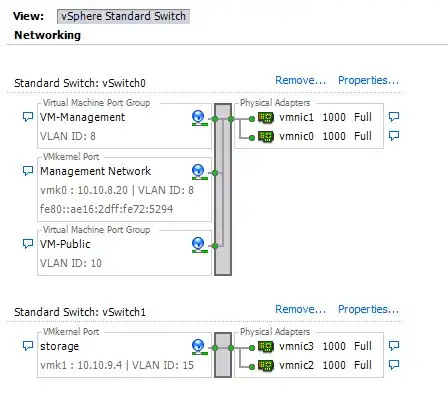The image size is (448, 406).
Task: Click Remove link for vSwitch0
Action: pyautogui.click(x=300, y=80)
